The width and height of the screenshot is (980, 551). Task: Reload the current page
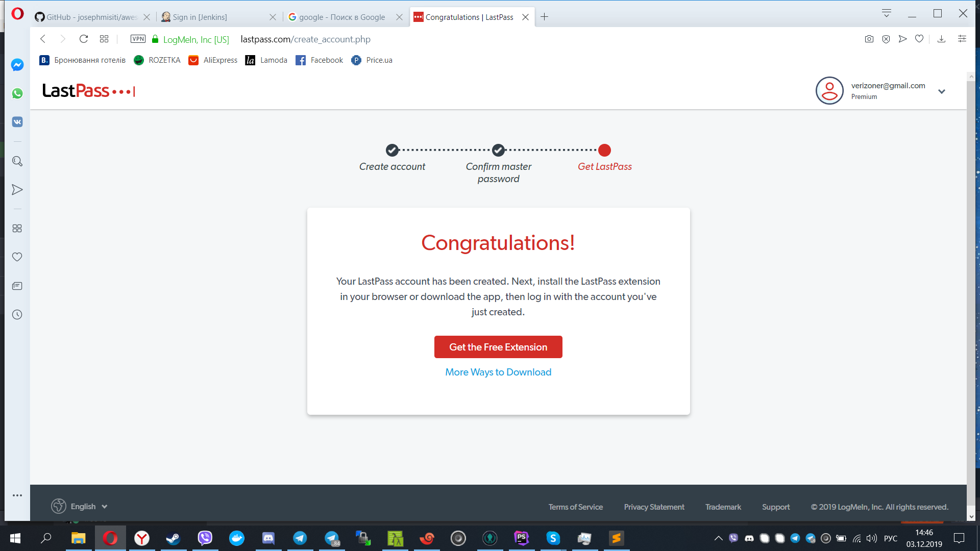[84, 39]
